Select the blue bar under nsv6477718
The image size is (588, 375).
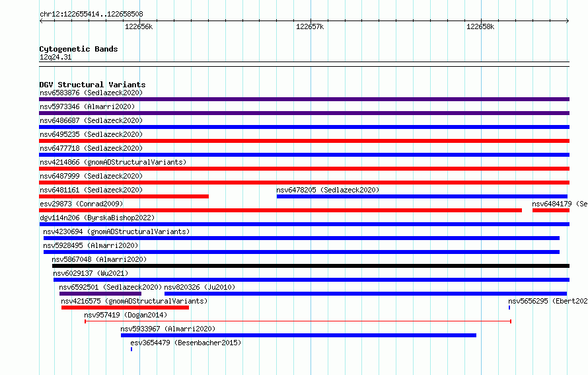pos(304,155)
